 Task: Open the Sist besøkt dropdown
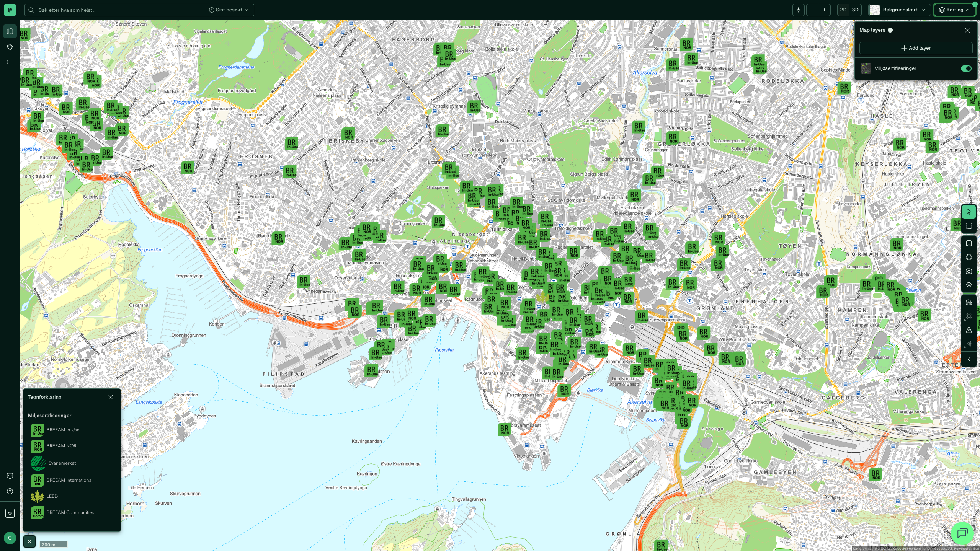click(229, 10)
